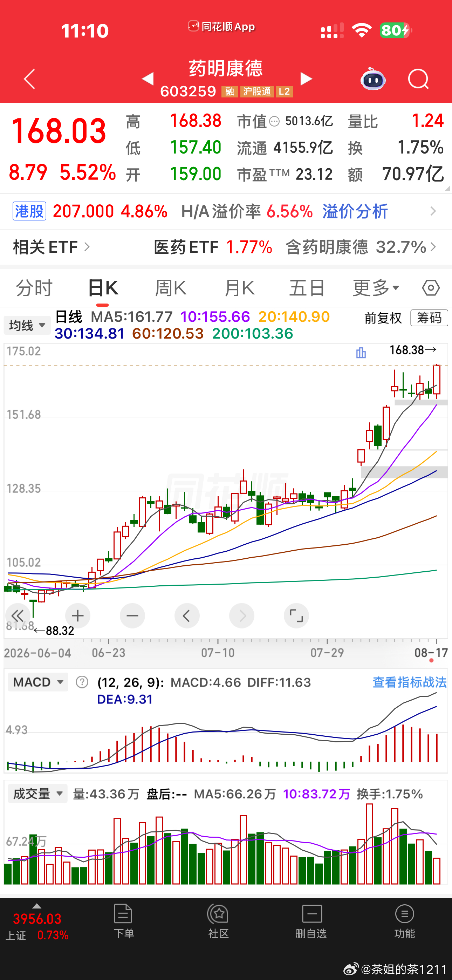Toggle 筹码 chip distribution

[x=429, y=318]
